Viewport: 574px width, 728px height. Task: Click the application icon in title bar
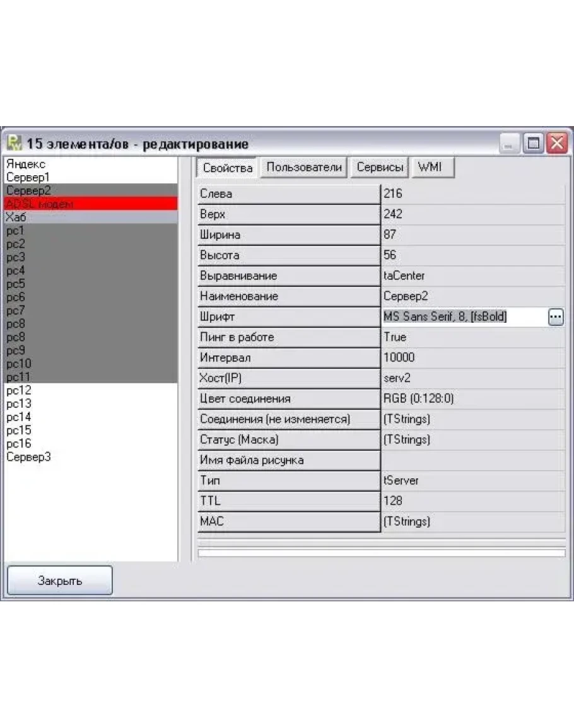pos(14,143)
